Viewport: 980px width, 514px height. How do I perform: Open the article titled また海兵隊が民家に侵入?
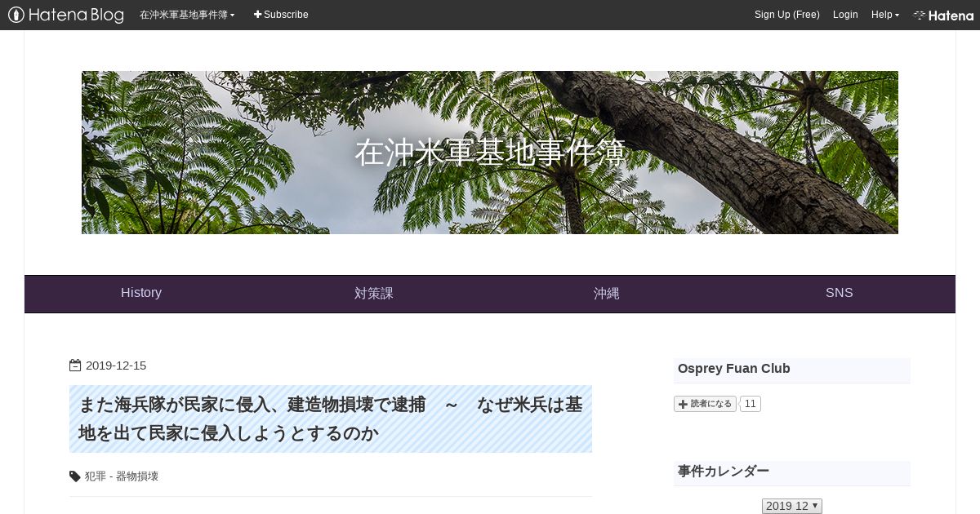(x=331, y=419)
